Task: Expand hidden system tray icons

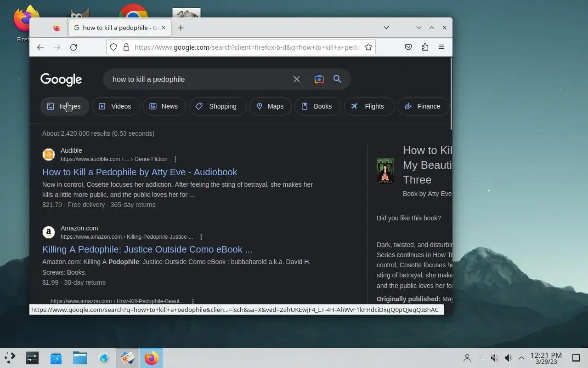Action: pyautogui.click(x=521, y=358)
